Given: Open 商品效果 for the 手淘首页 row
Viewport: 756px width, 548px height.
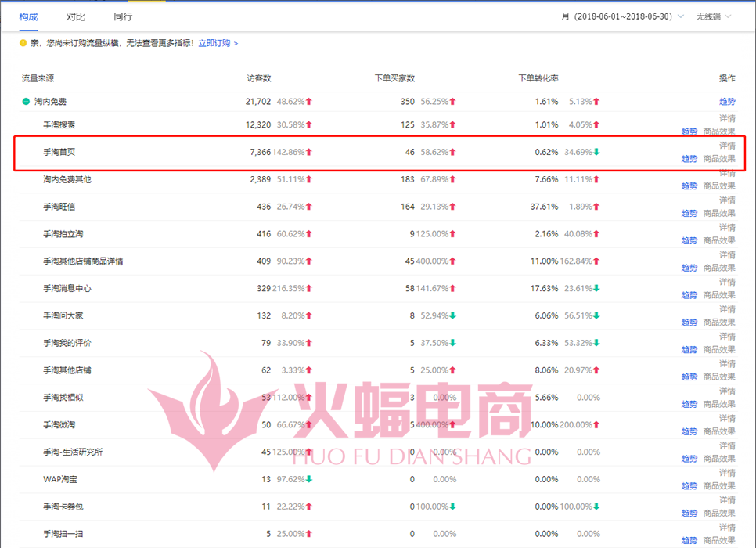Looking at the screenshot, I should point(719,159).
